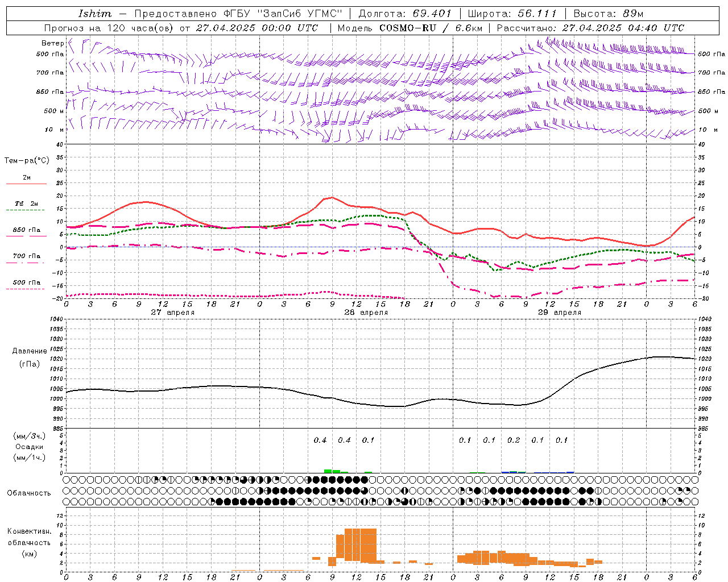Click the "0.2" precipitation value
This screenshot has height=582, width=728.
514,440
